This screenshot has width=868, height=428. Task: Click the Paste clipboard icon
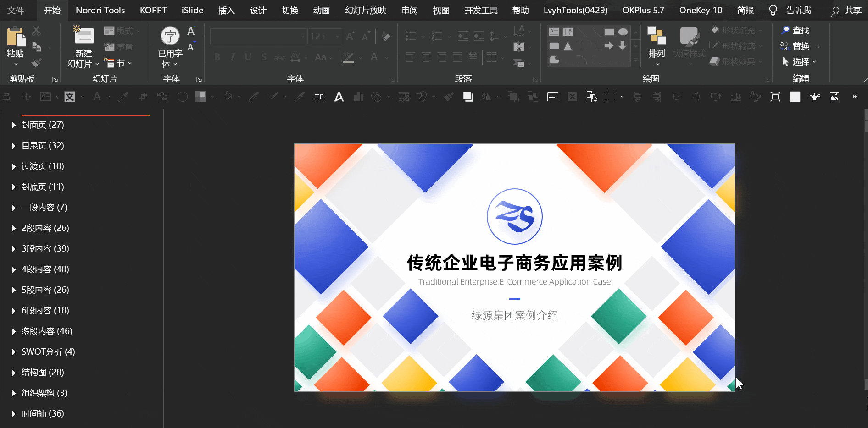[x=16, y=36]
